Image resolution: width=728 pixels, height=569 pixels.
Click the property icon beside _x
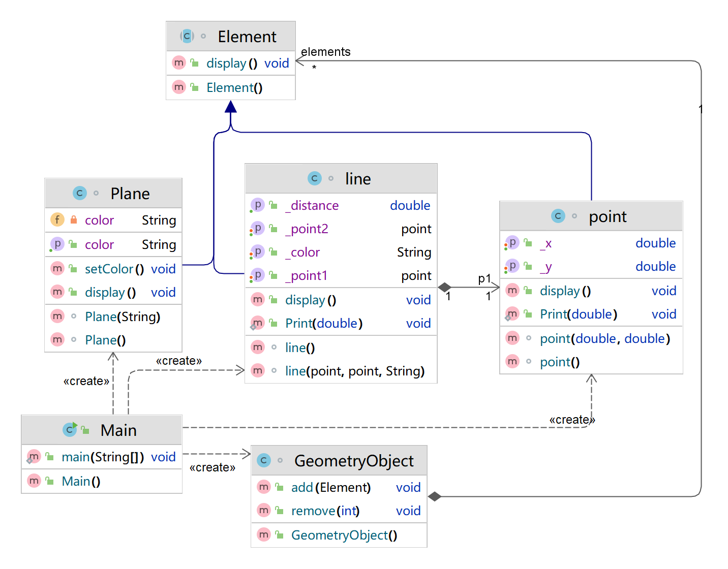pyautogui.click(x=512, y=243)
